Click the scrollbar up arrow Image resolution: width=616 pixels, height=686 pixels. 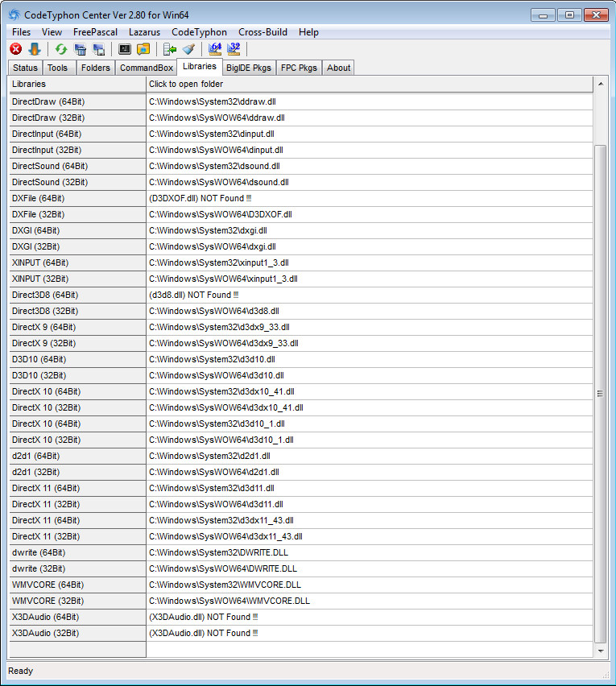601,84
